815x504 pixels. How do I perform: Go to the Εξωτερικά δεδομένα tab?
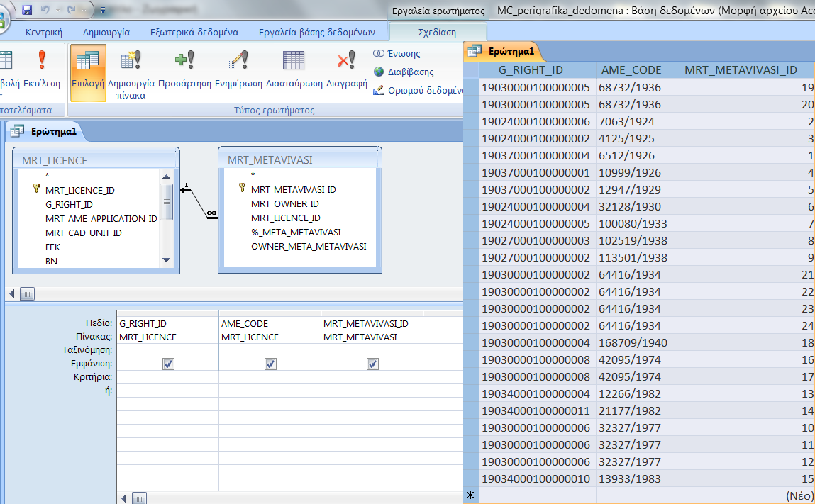point(194,32)
